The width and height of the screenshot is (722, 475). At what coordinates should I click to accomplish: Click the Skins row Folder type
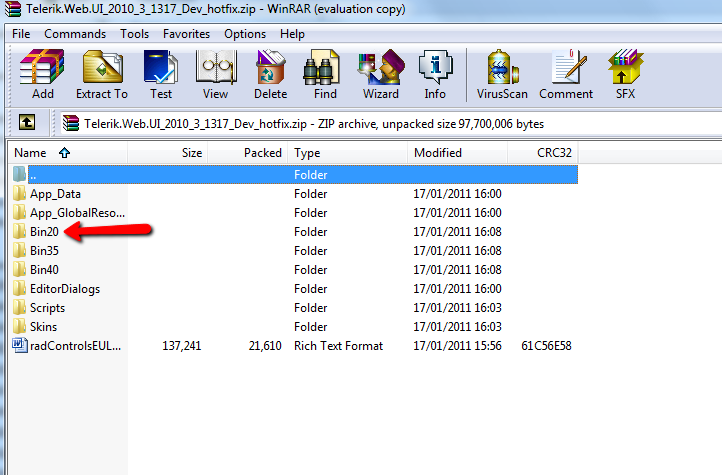tap(310, 327)
